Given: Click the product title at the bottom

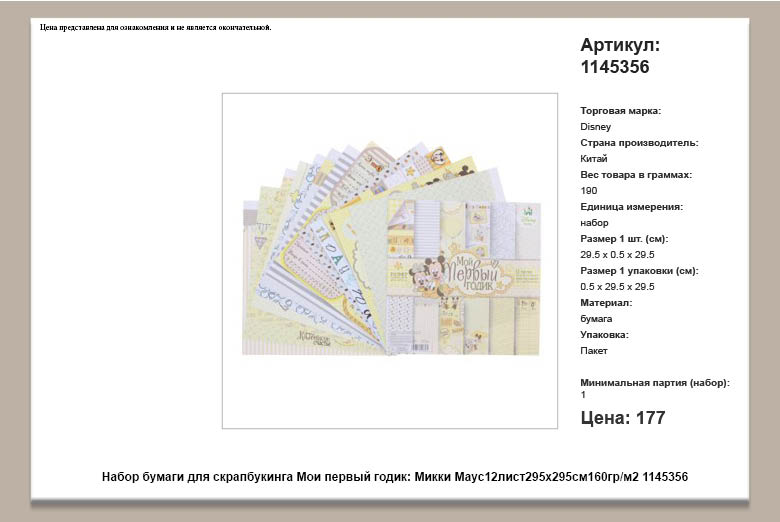Looking at the screenshot, I should click(395, 477).
